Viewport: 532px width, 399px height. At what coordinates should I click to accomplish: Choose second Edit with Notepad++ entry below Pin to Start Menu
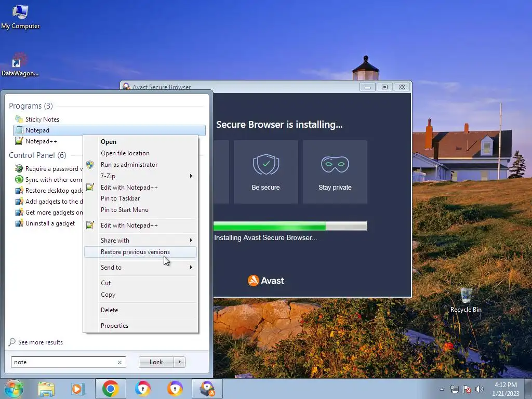[x=140, y=225]
